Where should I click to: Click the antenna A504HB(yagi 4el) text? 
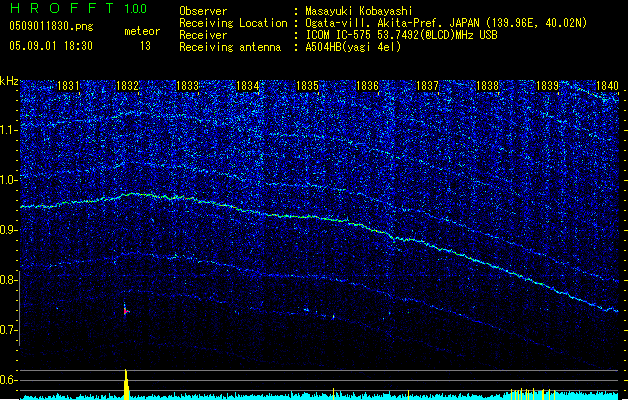point(353,47)
